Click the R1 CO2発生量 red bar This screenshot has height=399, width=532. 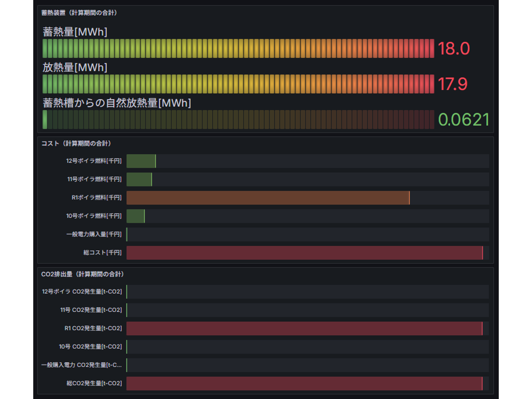pyautogui.click(x=305, y=328)
